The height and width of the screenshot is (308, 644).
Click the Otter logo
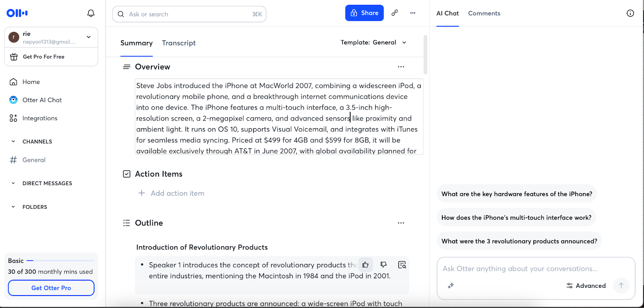tap(17, 13)
